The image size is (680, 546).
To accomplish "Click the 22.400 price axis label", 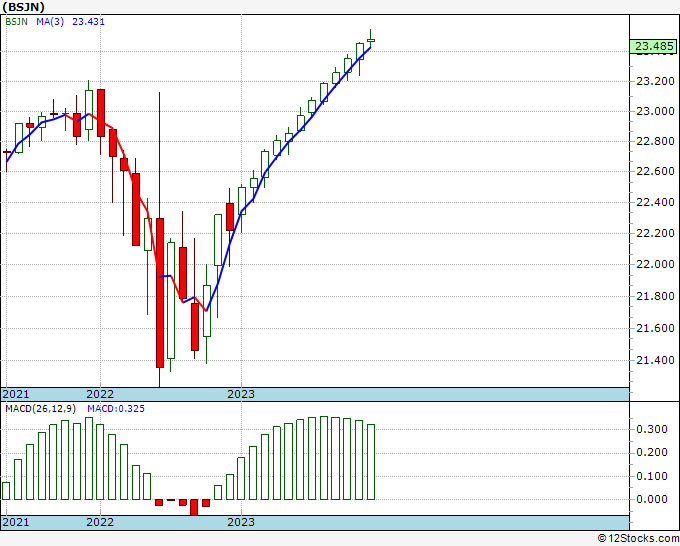I will [655, 202].
